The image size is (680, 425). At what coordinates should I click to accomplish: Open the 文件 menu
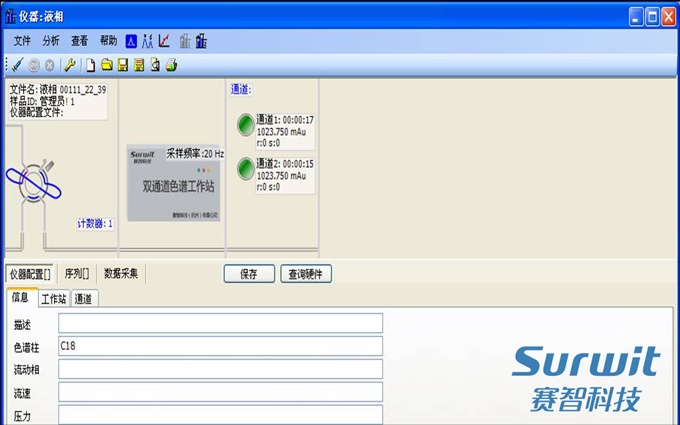[x=22, y=41]
